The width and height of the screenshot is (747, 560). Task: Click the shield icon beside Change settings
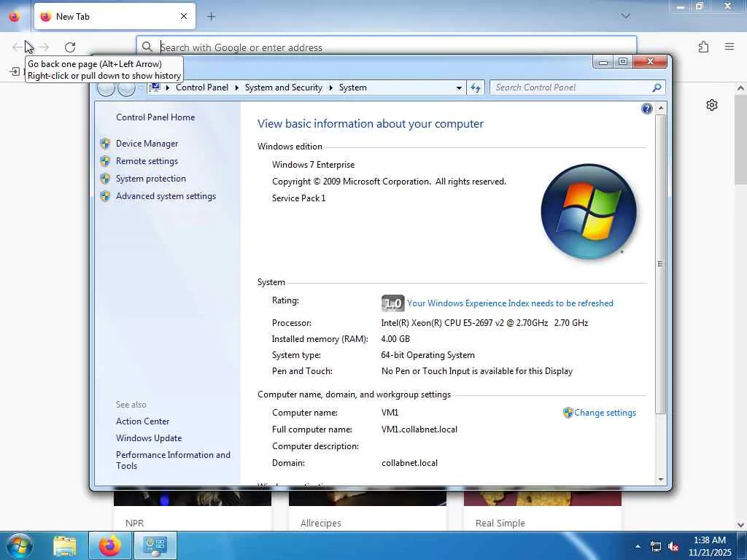coord(568,413)
